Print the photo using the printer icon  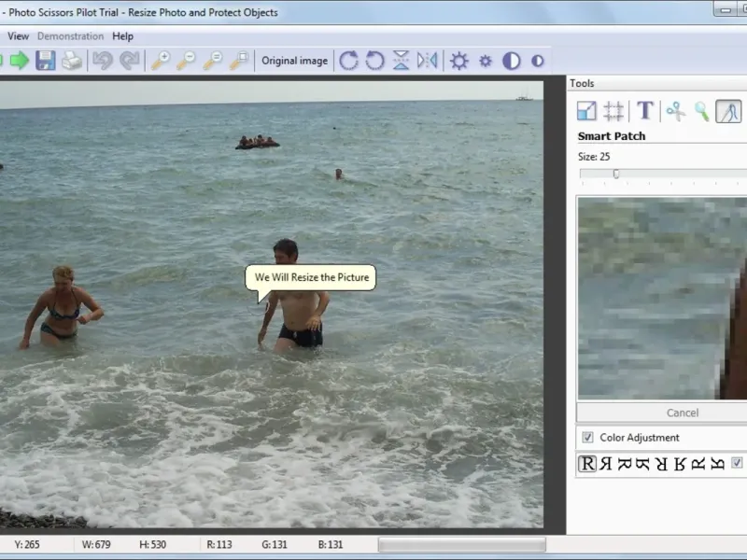72,61
